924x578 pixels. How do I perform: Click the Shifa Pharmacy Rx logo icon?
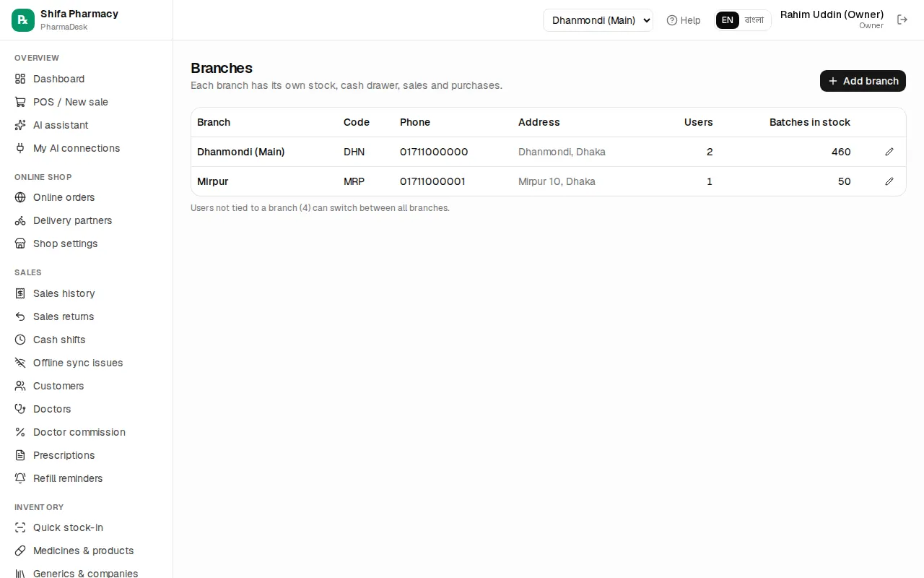point(23,20)
